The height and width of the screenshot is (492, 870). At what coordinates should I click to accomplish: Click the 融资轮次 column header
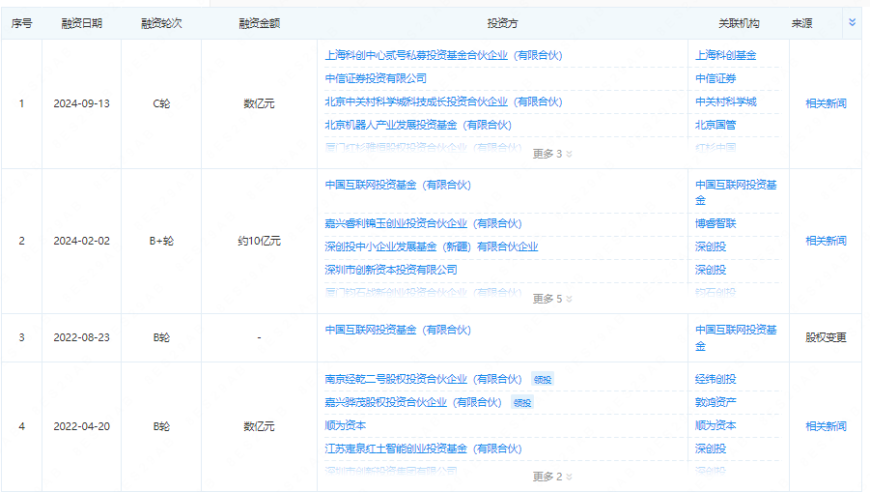pos(161,23)
